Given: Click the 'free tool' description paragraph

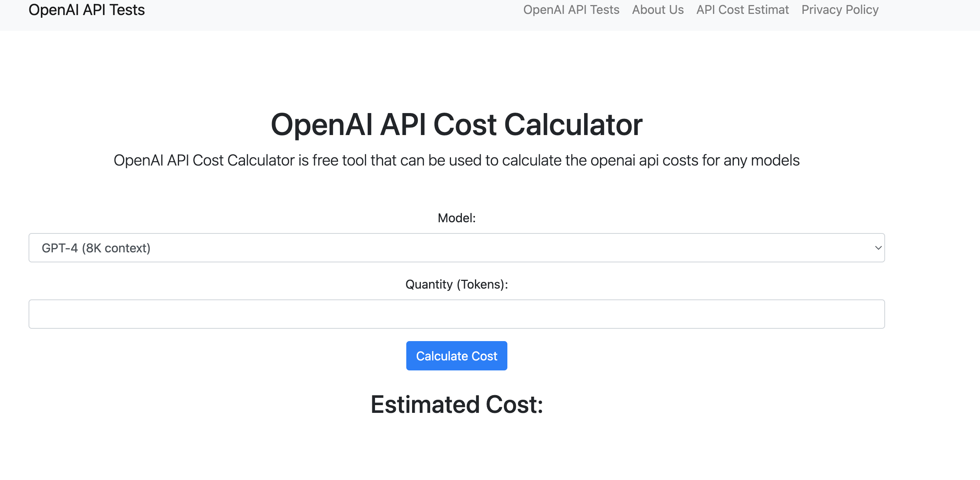Looking at the screenshot, I should (x=456, y=160).
